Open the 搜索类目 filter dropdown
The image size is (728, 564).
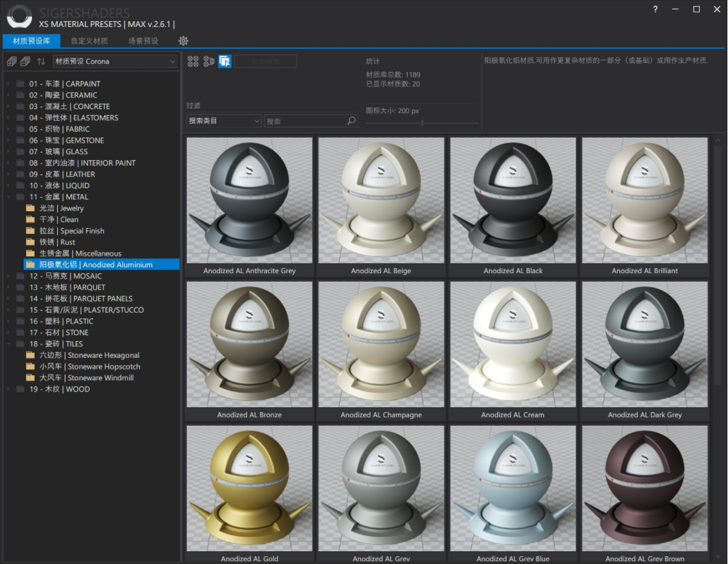tap(224, 121)
